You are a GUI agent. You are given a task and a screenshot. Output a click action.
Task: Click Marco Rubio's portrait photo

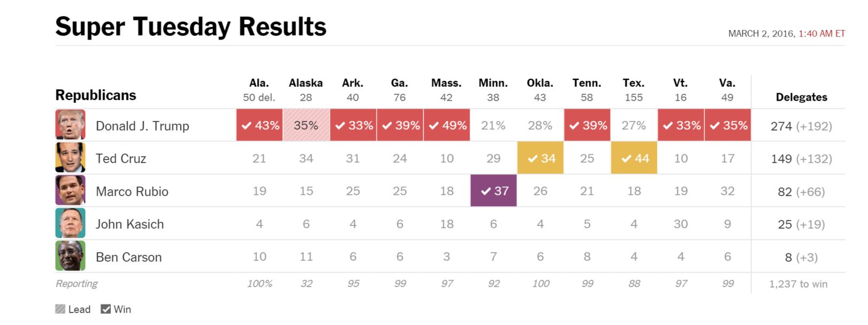click(x=70, y=190)
